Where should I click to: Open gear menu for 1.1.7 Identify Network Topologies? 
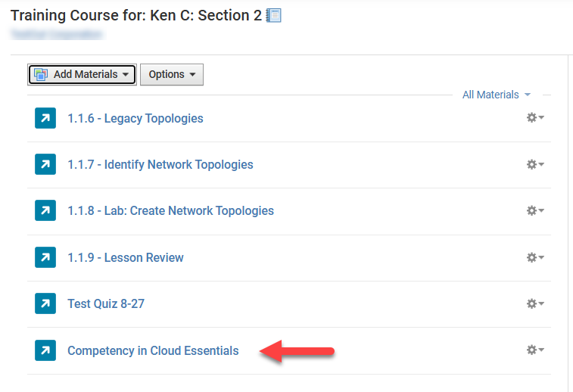(x=535, y=164)
